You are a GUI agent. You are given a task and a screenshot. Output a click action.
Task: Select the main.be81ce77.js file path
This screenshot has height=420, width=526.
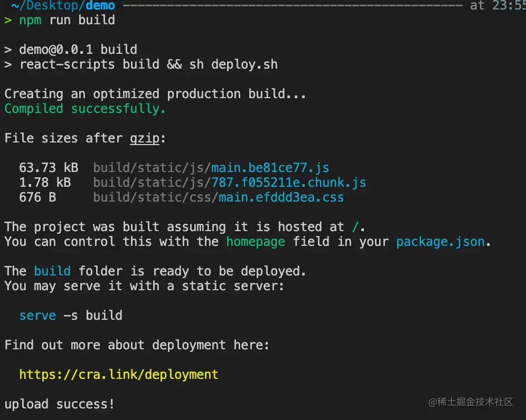pyautogui.click(x=211, y=168)
